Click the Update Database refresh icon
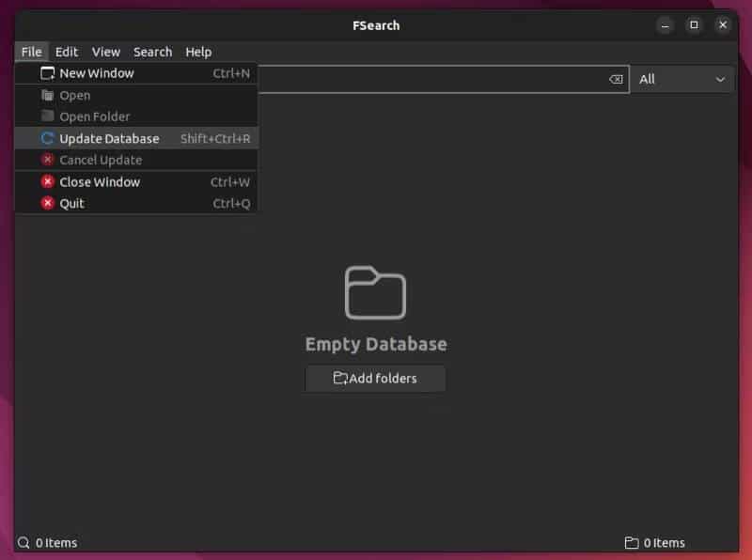752x560 pixels. click(x=46, y=138)
